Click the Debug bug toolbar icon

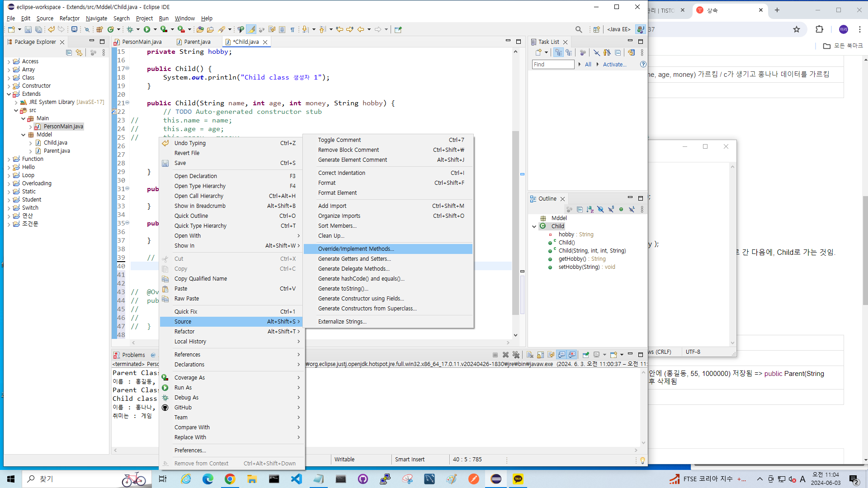click(x=130, y=29)
